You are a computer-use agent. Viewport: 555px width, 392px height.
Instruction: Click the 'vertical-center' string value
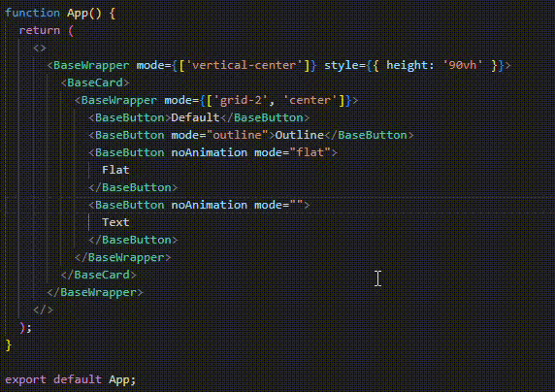click(245, 65)
